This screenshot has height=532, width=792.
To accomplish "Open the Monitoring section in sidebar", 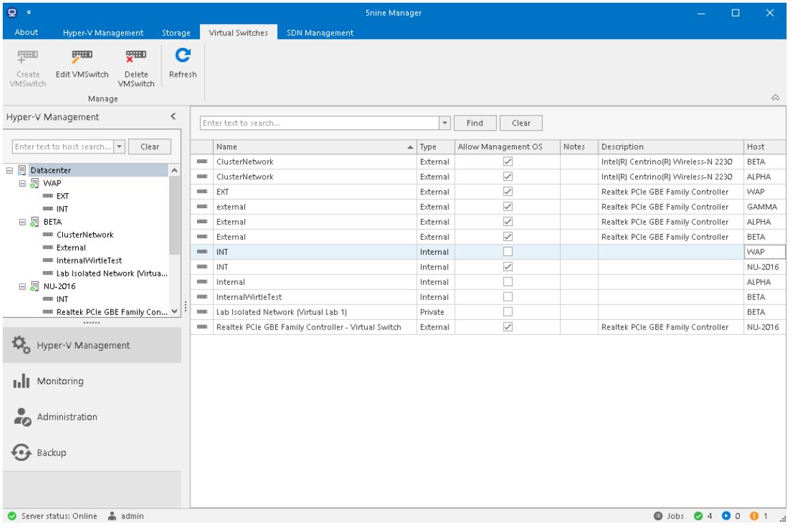I will point(60,381).
